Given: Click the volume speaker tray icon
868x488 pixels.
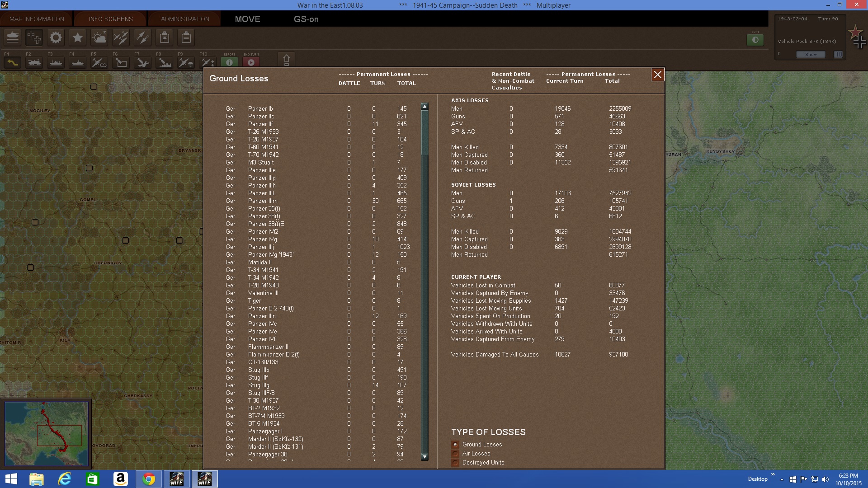Looking at the screenshot, I should point(826,479).
